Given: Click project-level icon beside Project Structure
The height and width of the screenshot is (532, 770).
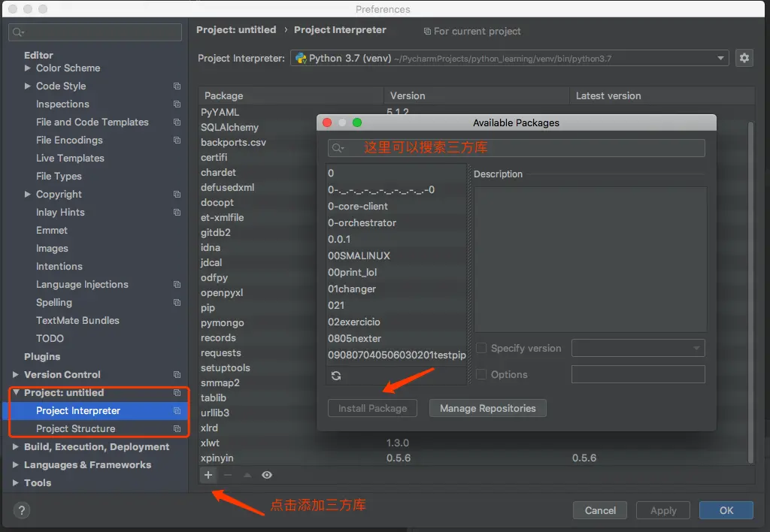Looking at the screenshot, I should pyautogui.click(x=177, y=429).
